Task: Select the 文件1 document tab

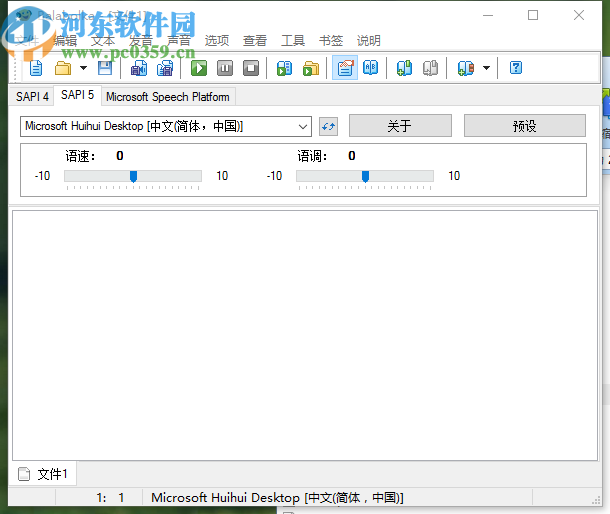Action: (x=43, y=474)
